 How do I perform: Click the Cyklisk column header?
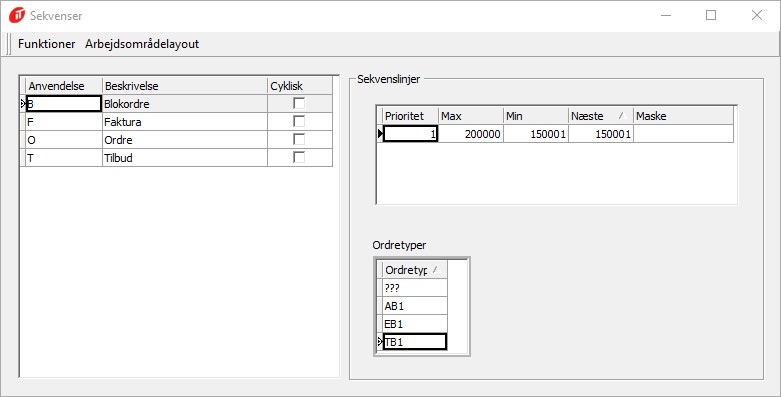click(300, 86)
